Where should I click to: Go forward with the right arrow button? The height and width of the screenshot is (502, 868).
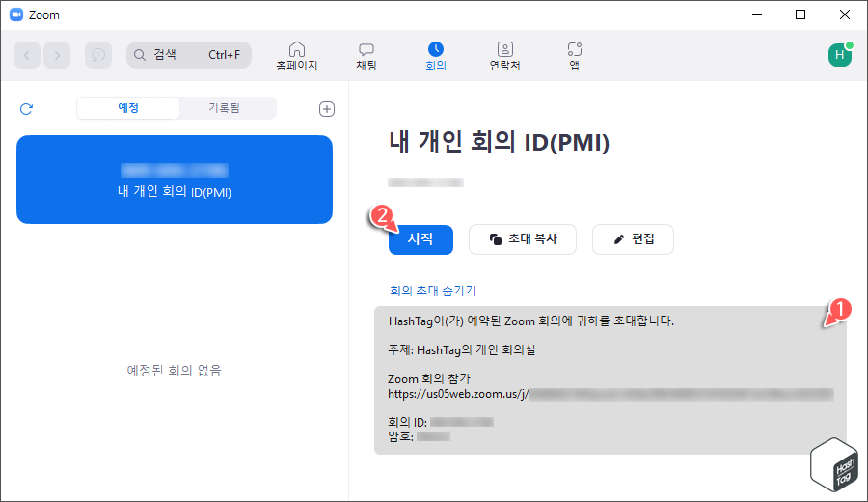coord(57,55)
